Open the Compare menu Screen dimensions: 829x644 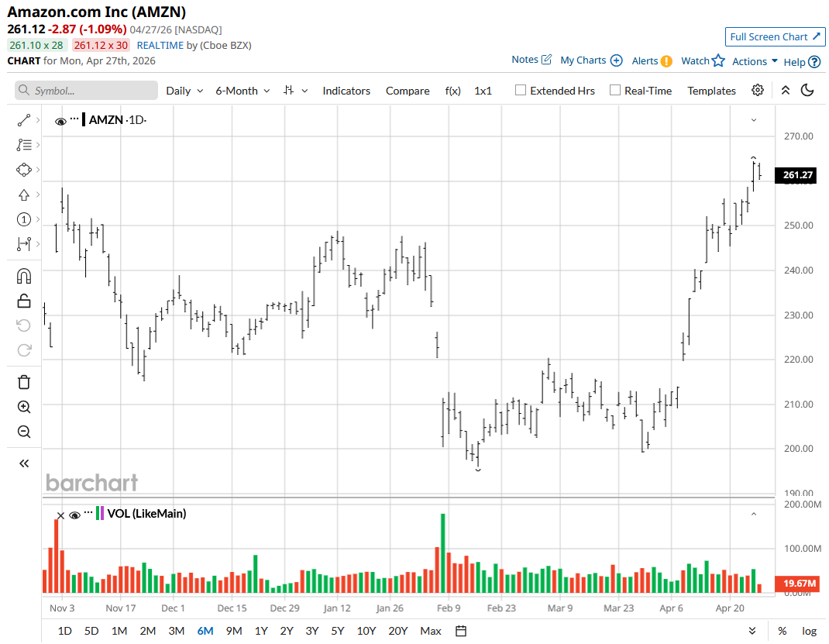tap(408, 91)
